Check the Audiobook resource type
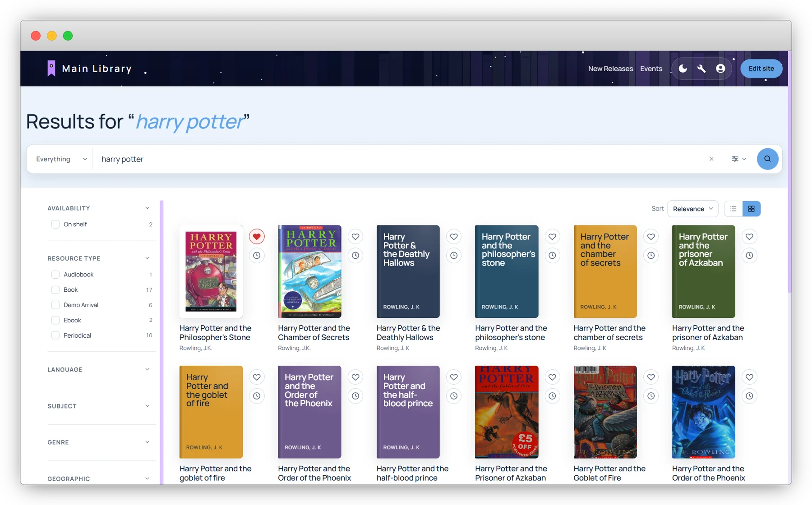The image size is (812, 505). click(55, 275)
